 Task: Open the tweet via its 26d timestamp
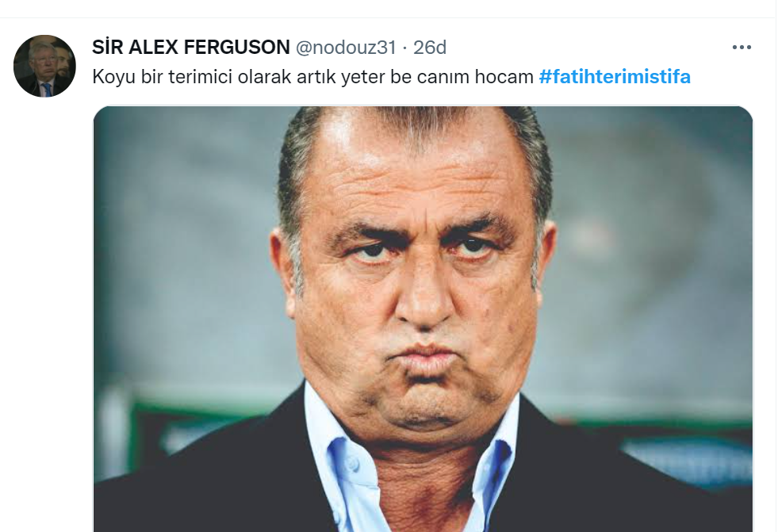[430, 48]
